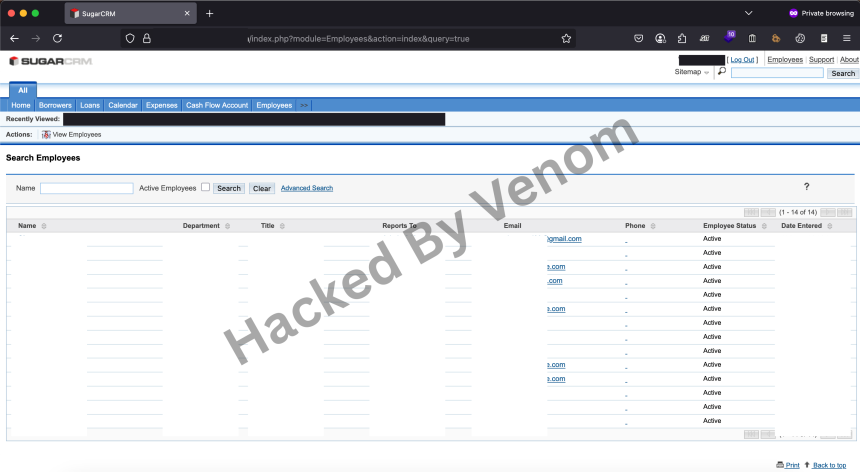Screen dimensions: 860x472
Task: Click the magnifier icon beside top search
Action: [x=722, y=72]
